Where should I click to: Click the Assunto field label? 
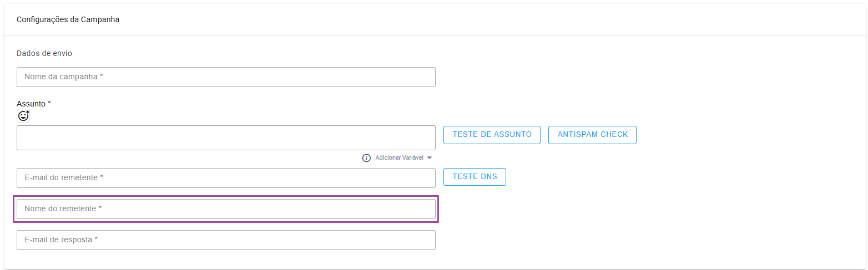31,104
